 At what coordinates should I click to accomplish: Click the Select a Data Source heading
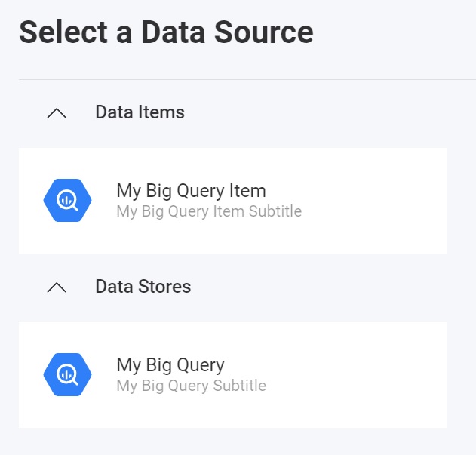tap(166, 32)
